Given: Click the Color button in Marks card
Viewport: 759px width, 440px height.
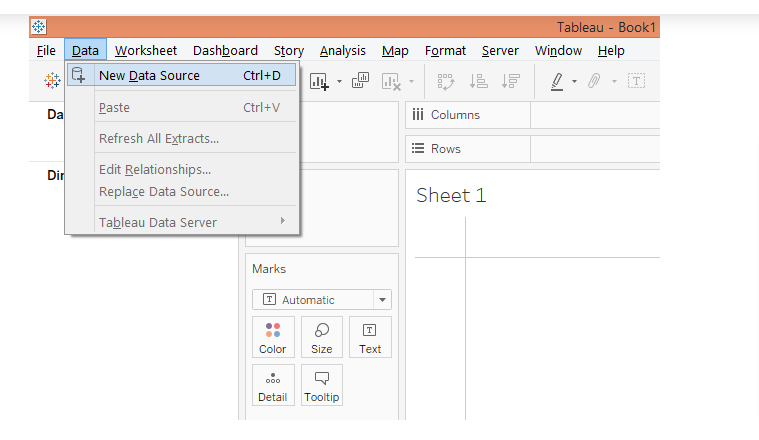Looking at the screenshot, I should point(273,337).
